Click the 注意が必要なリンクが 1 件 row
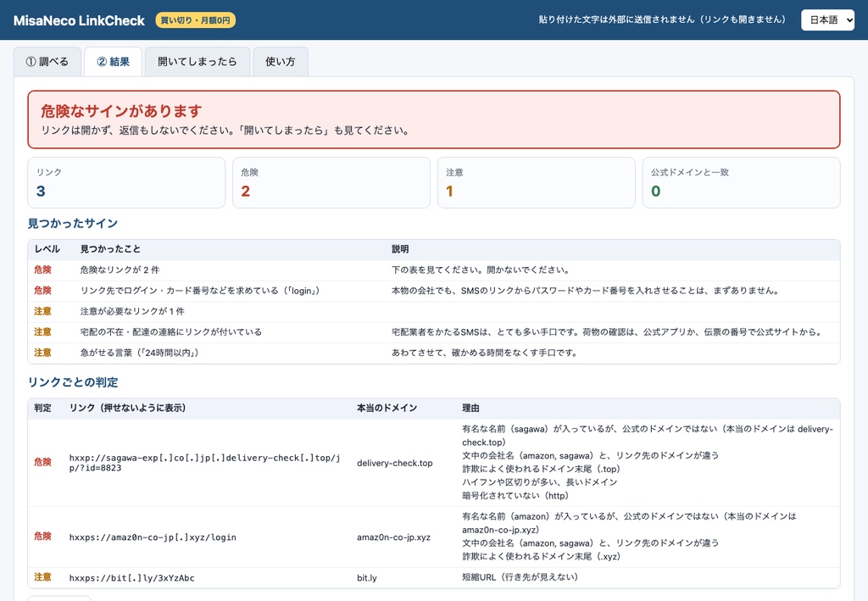The width and height of the screenshot is (868, 601). click(x=434, y=311)
